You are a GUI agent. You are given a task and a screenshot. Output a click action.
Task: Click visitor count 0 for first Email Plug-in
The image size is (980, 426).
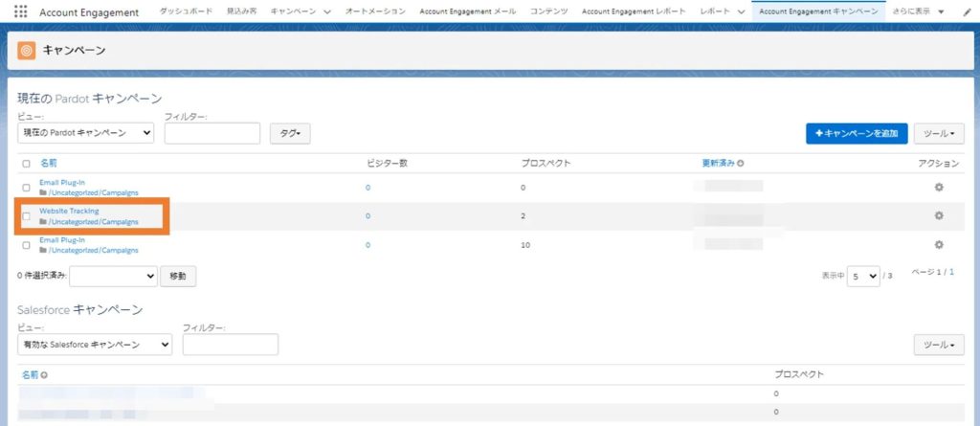pyautogui.click(x=367, y=188)
